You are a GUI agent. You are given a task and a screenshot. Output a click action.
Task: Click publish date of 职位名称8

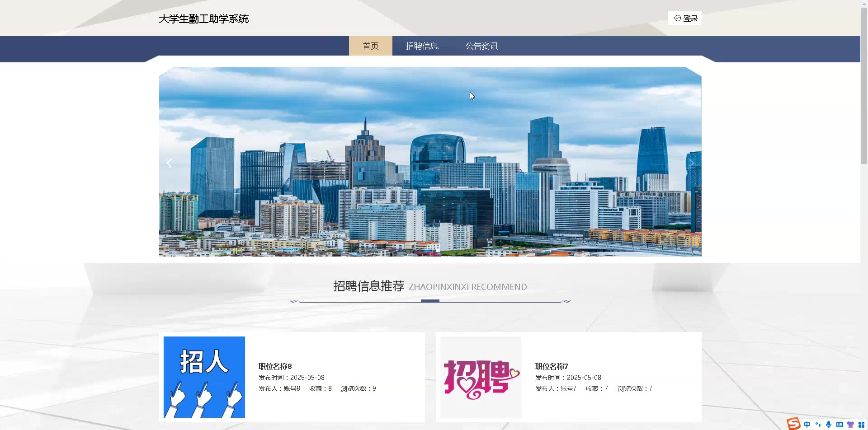tap(292, 378)
